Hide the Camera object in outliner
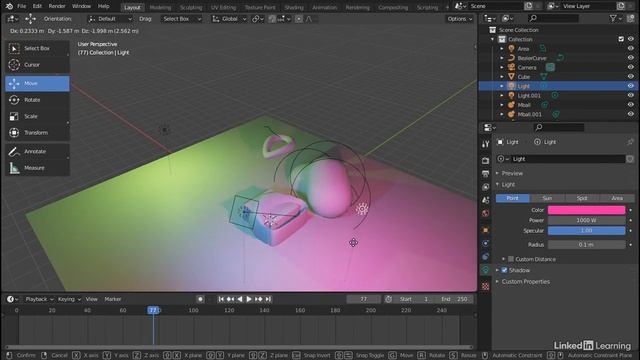 [x=631, y=67]
